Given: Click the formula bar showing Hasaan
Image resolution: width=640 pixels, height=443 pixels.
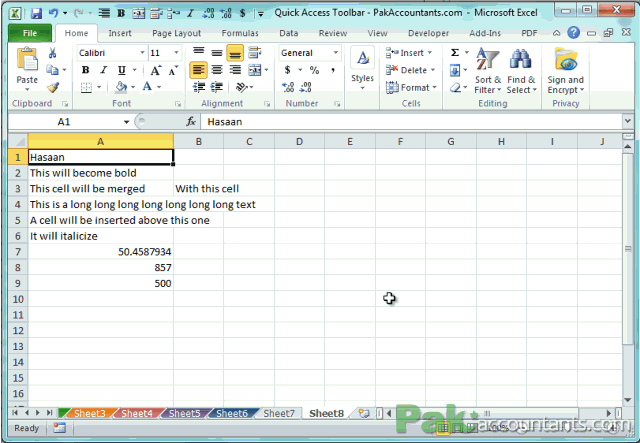Looking at the screenshot, I should 411,122.
